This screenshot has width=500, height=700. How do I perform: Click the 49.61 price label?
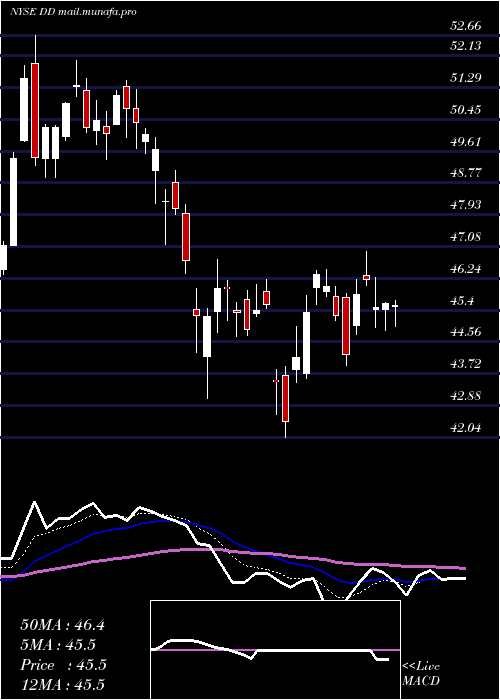pos(466,142)
